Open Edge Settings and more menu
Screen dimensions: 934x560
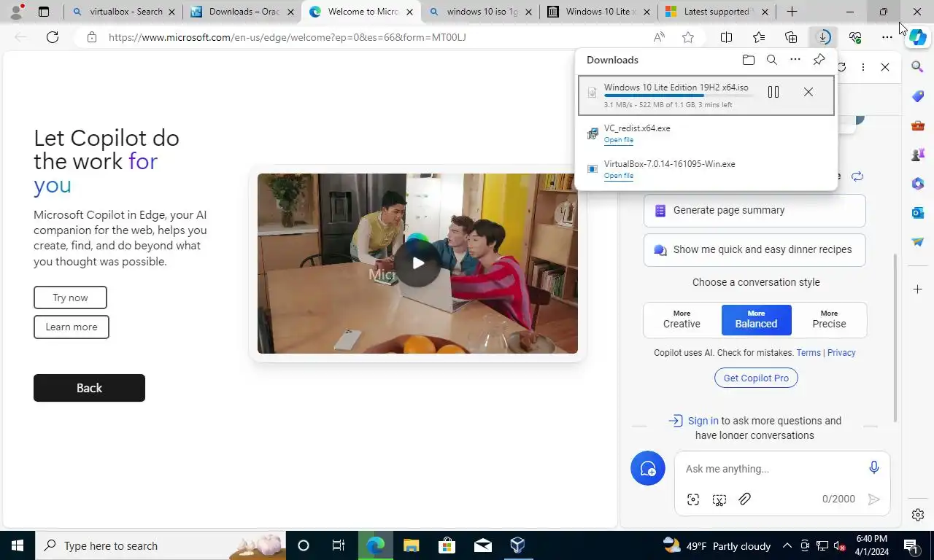tap(887, 37)
